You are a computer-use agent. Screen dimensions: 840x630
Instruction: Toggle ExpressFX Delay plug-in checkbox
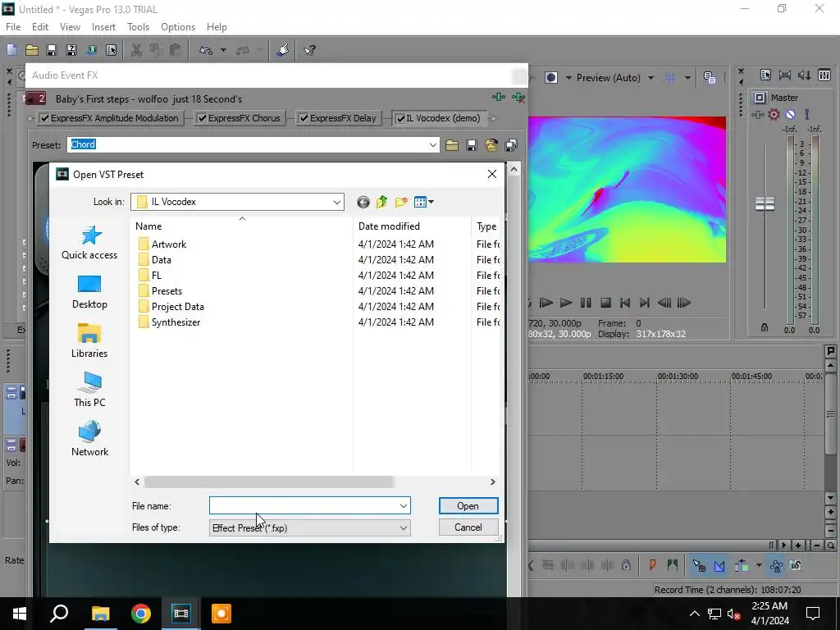coord(304,118)
